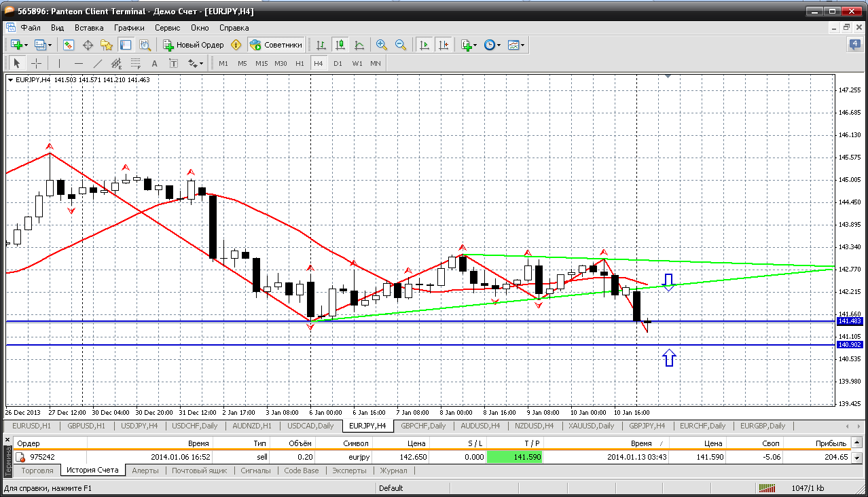Screen dimensions: 868x497
Task: Open the Графики menu
Action: click(x=129, y=28)
